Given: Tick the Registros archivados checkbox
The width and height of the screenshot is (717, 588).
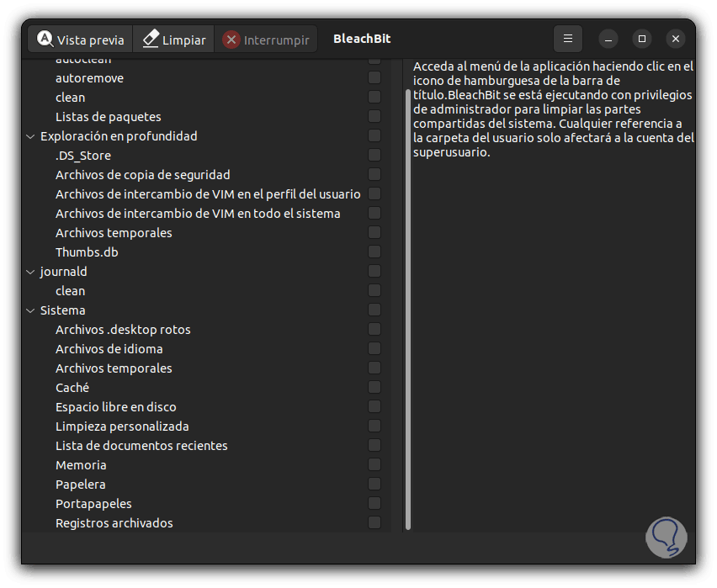Looking at the screenshot, I should click(x=374, y=522).
